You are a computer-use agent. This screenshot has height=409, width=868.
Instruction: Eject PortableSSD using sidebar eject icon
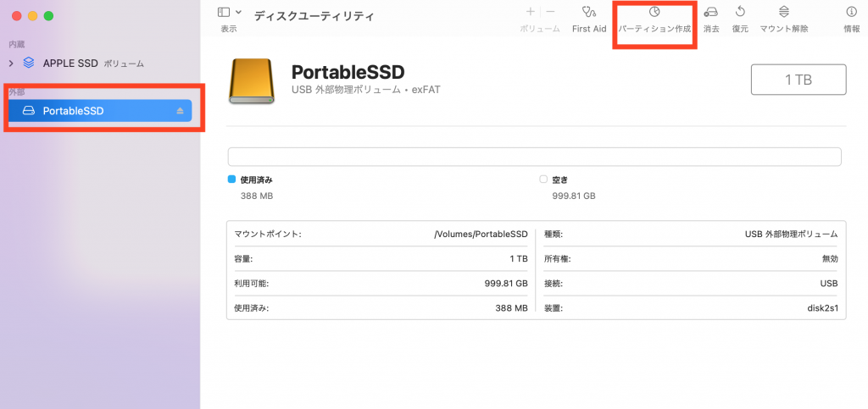[179, 111]
